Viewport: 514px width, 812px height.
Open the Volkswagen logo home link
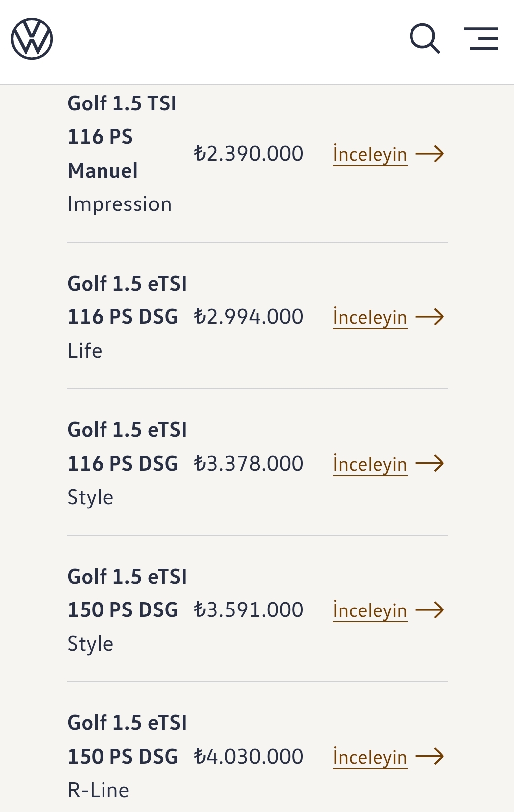tap(32, 39)
